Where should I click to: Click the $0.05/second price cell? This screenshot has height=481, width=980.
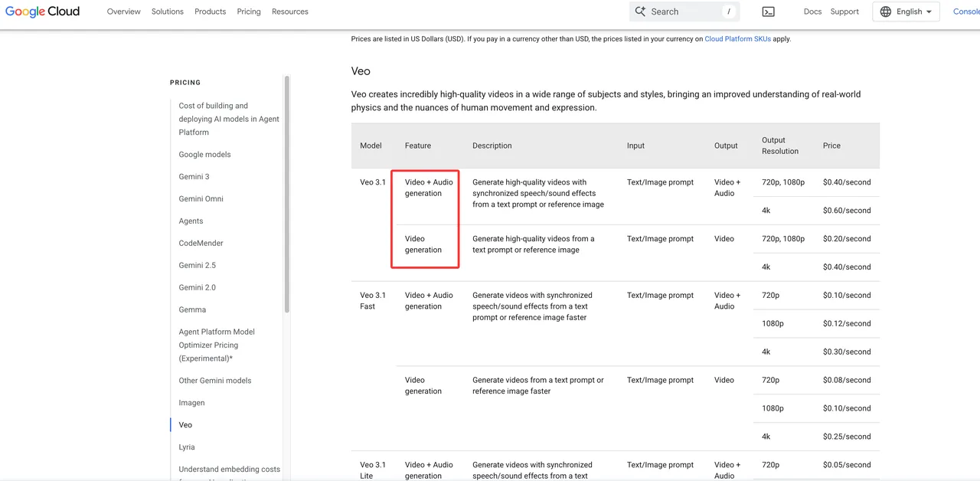[847, 465]
